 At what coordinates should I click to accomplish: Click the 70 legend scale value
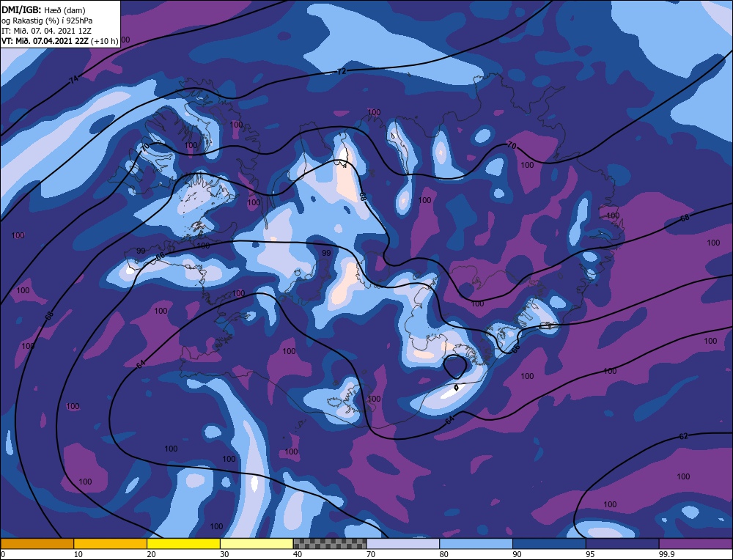click(371, 554)
